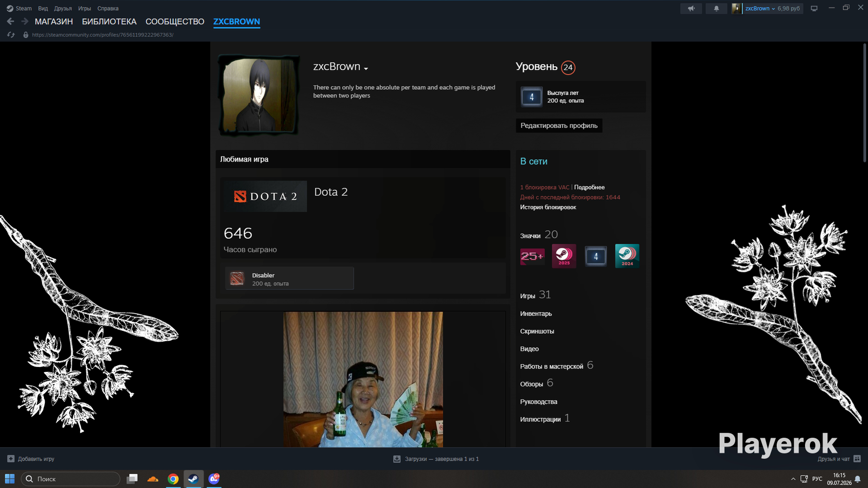The image size is (868, 488).
Task: Open Руководства guides
Action: (x=539, y=402)
